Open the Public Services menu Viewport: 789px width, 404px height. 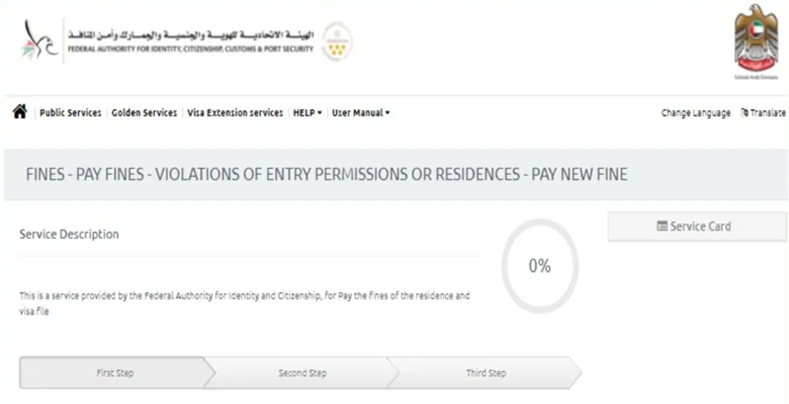pyautogui.click(x=70, y=113)
